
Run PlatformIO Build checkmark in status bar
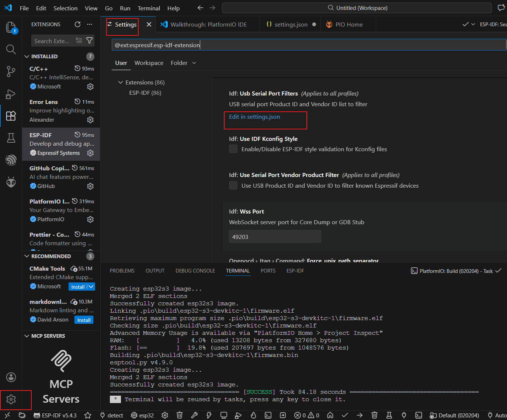[x=345, y=415]
